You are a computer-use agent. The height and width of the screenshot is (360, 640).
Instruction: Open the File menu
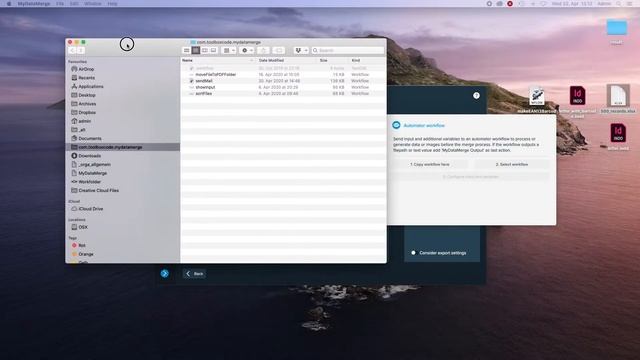pos(60,4)
